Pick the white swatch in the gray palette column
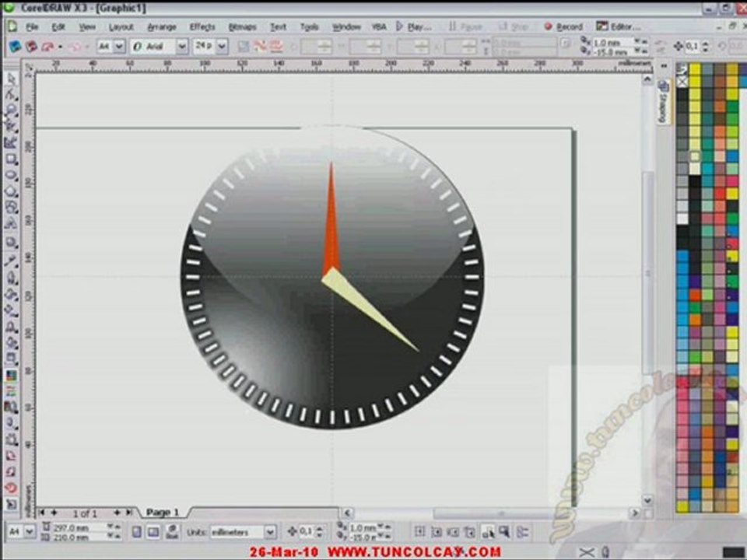 click(x=682, y=219)
